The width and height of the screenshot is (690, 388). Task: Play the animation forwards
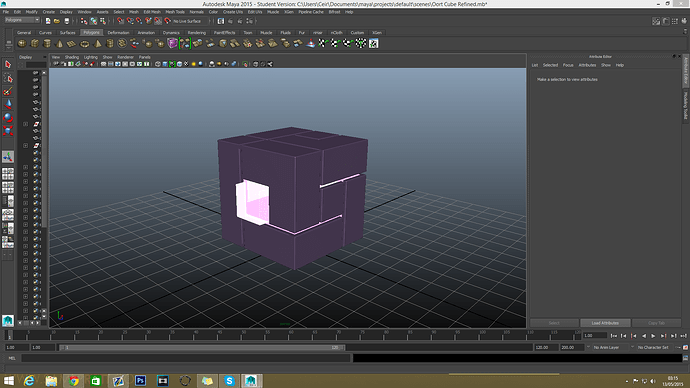tap(653, 336)
